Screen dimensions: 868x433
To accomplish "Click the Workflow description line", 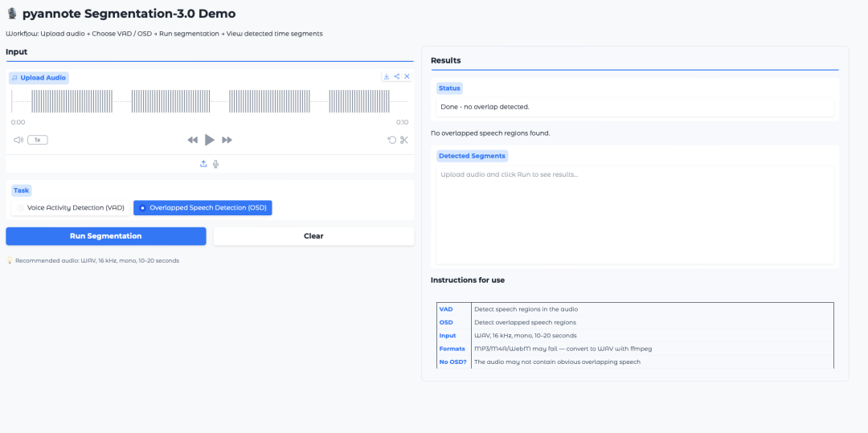I will (x=165, y=34).
